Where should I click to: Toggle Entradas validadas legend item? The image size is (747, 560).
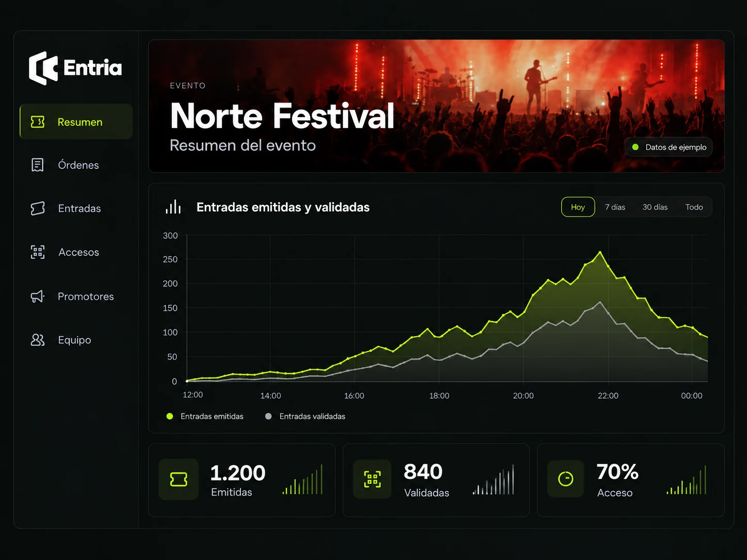tap(305, 416)
